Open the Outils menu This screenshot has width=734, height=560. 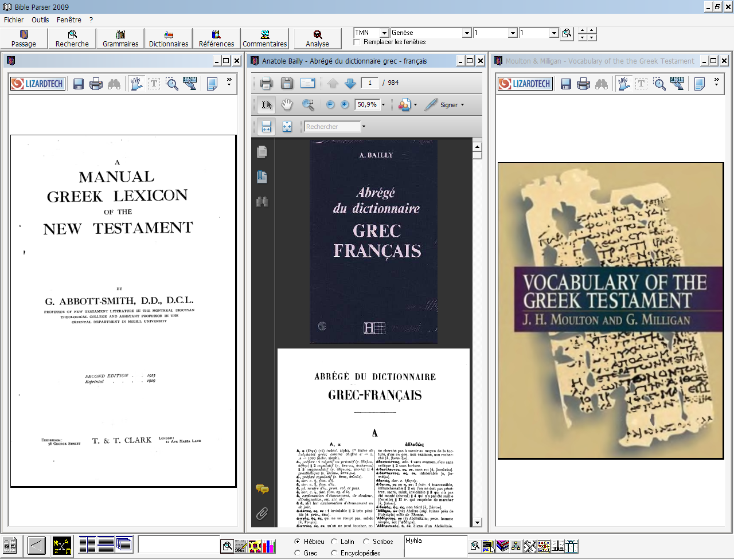pos(40,19)
